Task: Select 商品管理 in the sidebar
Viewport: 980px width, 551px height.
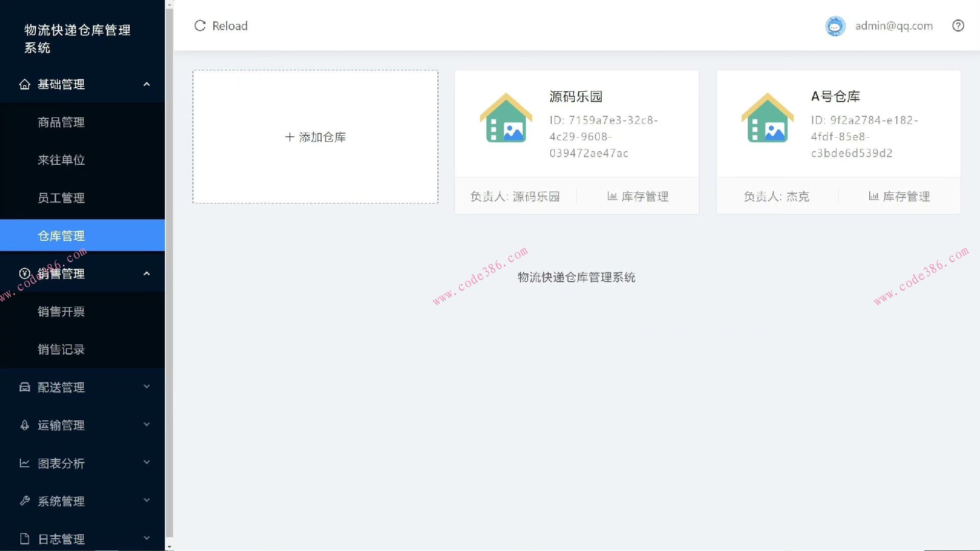Action: pos(61,122)
